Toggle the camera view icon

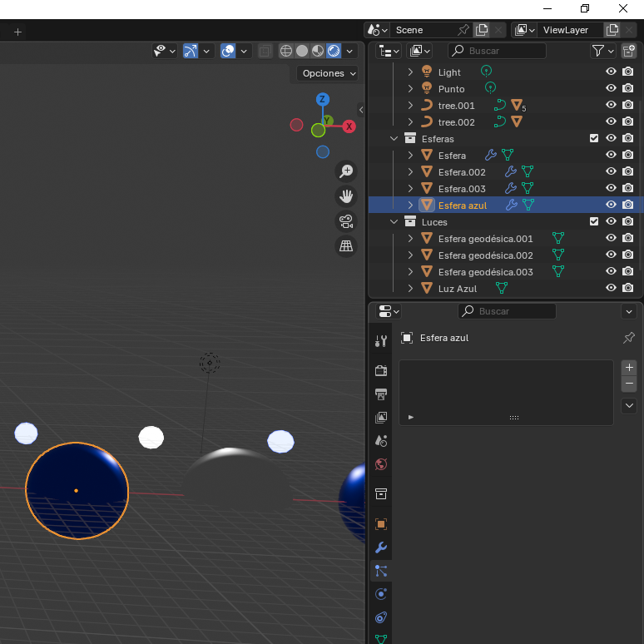pos(346,221)
